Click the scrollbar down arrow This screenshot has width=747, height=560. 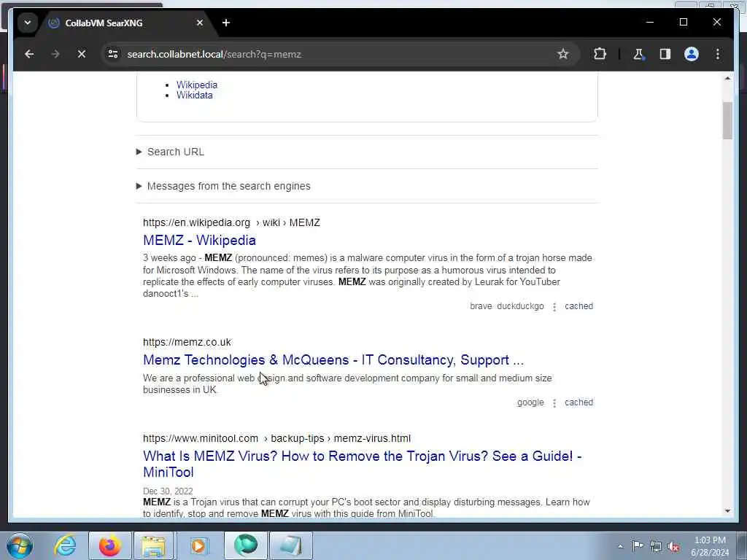coord(727,511)
